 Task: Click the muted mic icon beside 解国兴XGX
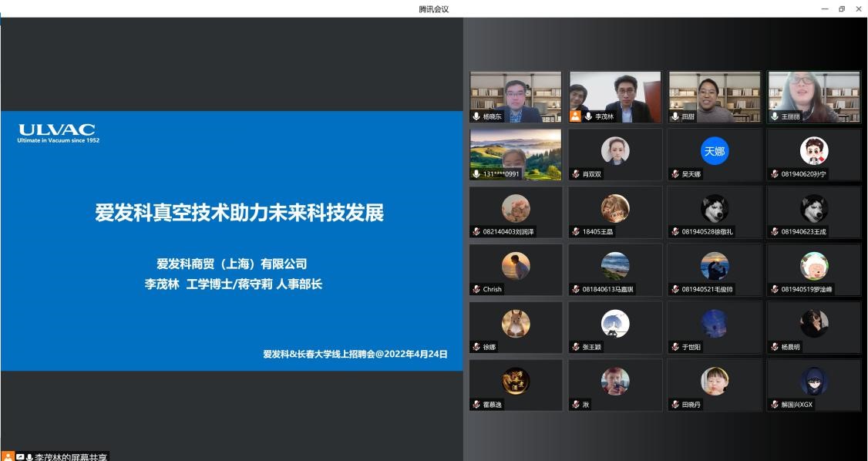775,405
